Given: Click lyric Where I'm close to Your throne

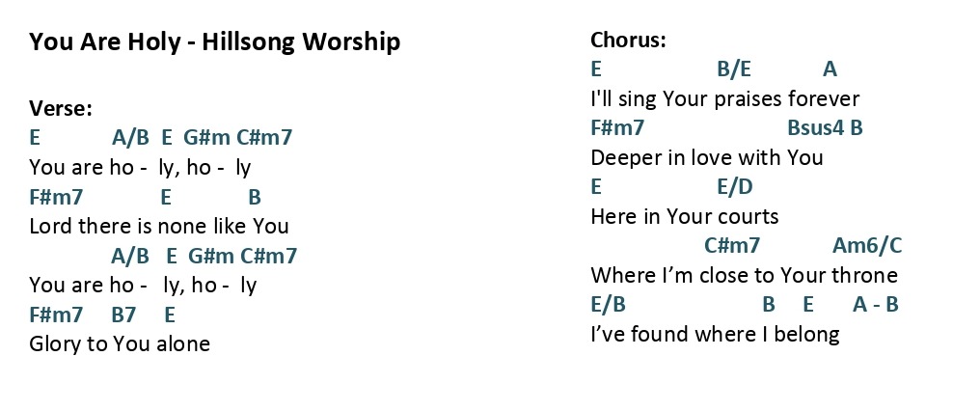Looking at the screenshot, I should (744, 275).
